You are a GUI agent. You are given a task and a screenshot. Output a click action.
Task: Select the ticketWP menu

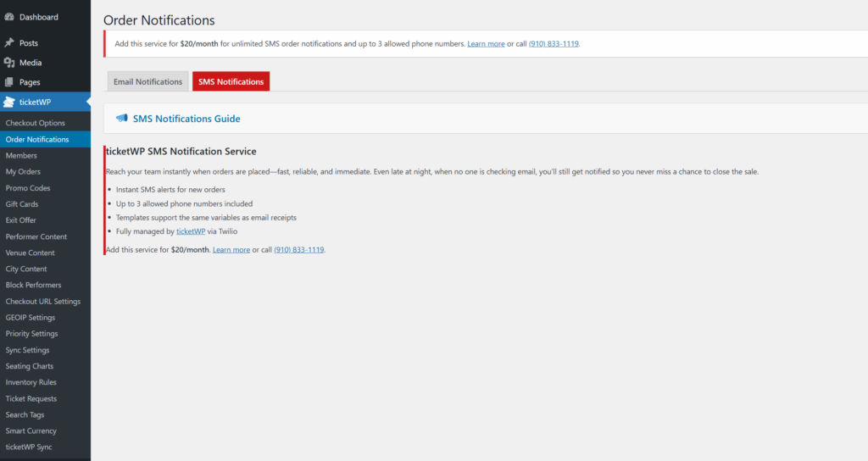[46, 102]
